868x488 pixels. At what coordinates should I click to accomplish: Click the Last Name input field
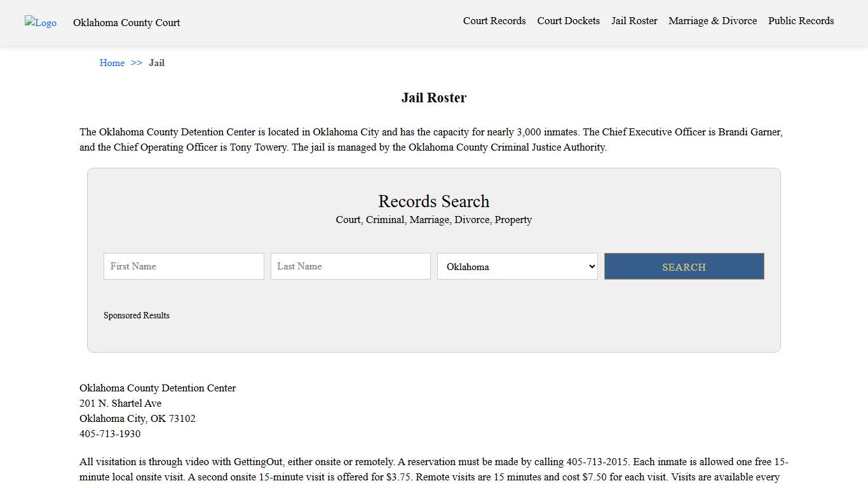[350, 266]
